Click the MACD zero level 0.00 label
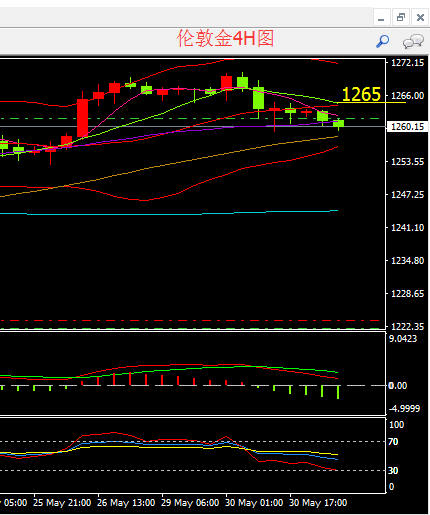 click(398, 386)
